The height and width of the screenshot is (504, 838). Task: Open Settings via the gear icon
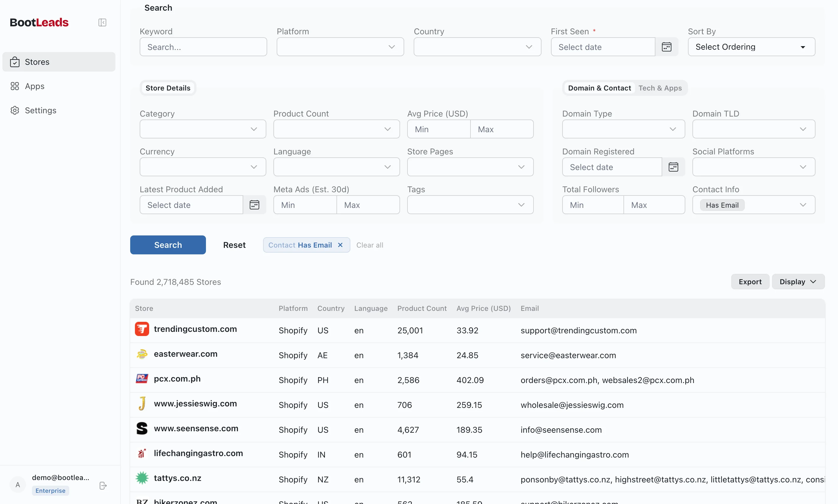coord(14,110)
